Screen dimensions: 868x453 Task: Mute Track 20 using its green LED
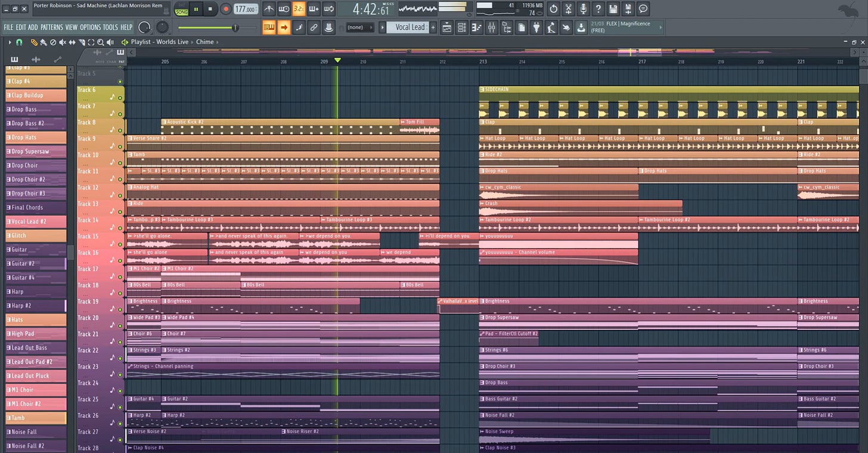(x=120, y=325)
